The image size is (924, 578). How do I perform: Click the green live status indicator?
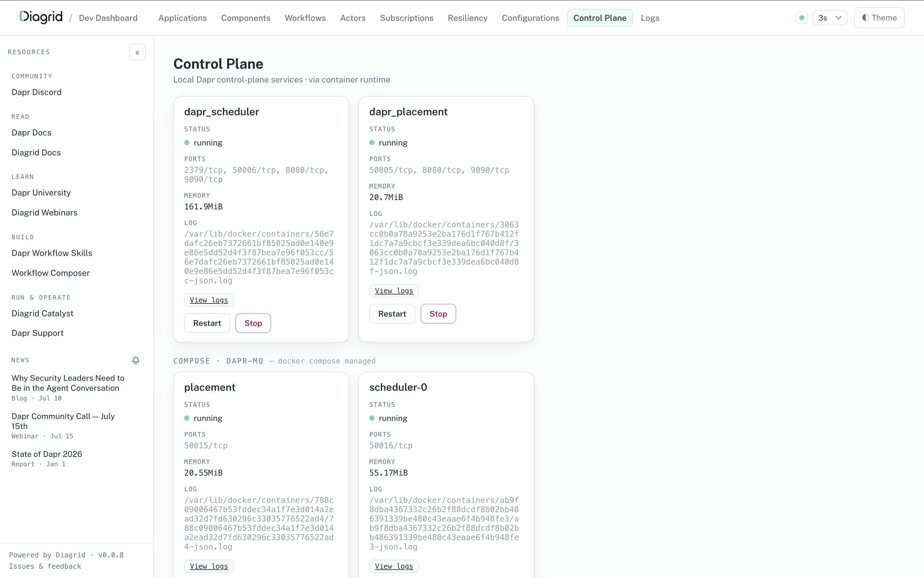[801, 18]
